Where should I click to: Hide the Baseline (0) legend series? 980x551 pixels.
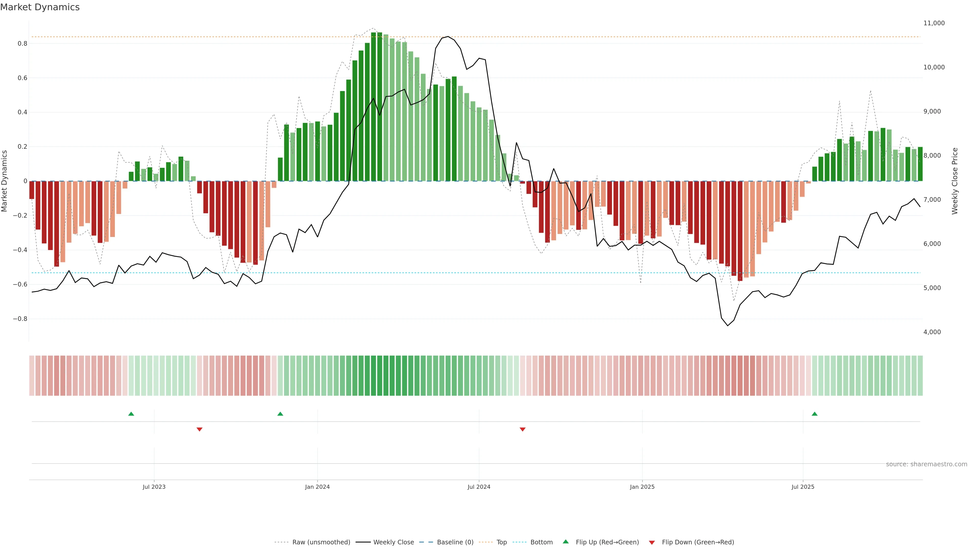[x=455, y=542]
